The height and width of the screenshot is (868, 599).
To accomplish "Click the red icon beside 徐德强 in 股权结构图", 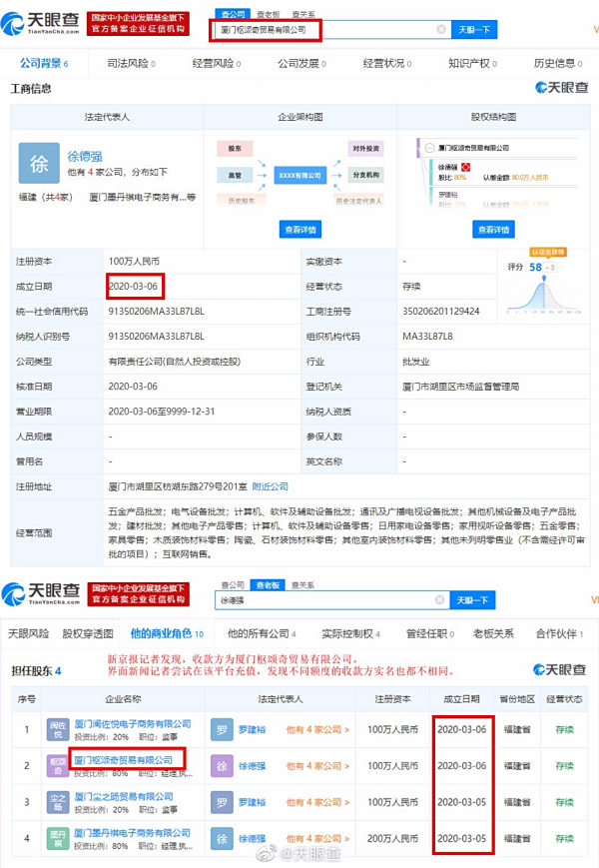I will point(465,167).
